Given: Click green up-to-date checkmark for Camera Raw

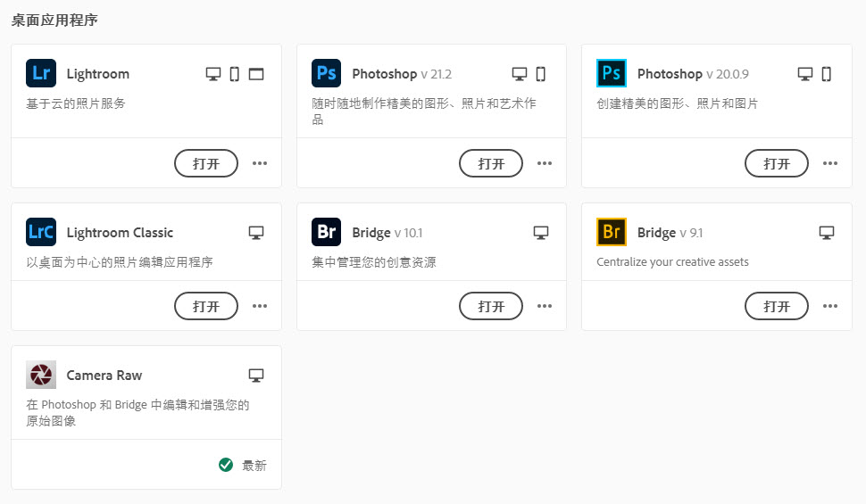Looking at the screenshot, I should (x=226, y=465).
